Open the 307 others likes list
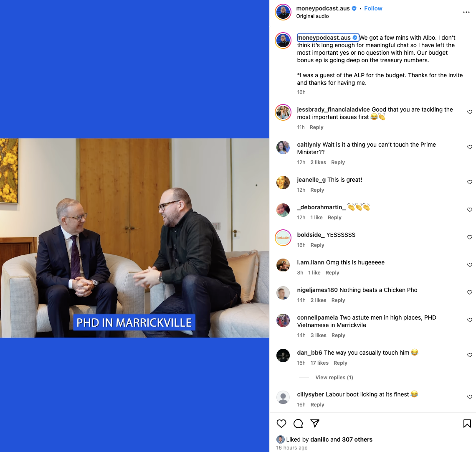This screenshot has height=452, width=476. click(x=357, y=439)
